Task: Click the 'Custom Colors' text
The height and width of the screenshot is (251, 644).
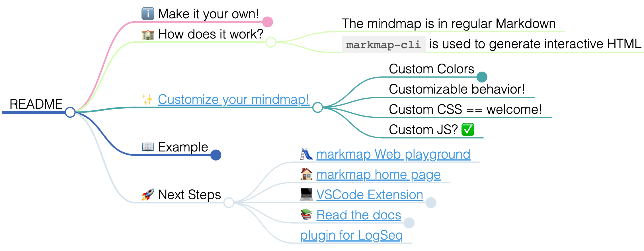Action: coord(431,69)
